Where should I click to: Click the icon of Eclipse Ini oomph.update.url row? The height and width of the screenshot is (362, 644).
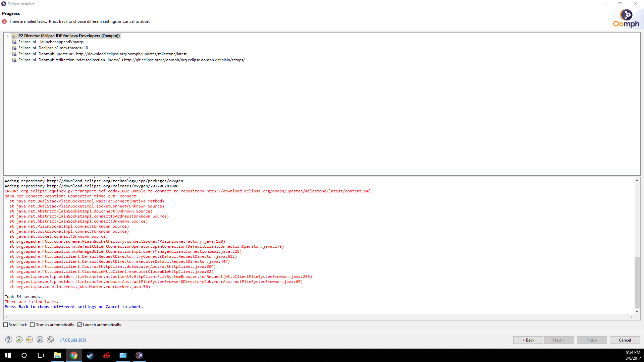pyautogui.click(x=14, y=54)
